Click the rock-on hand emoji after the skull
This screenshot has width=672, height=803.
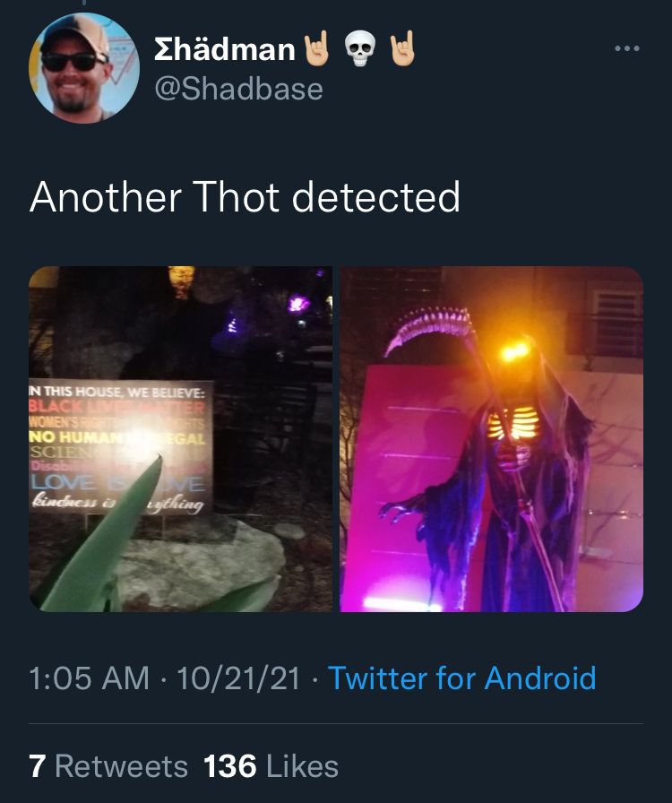[402, 48]
